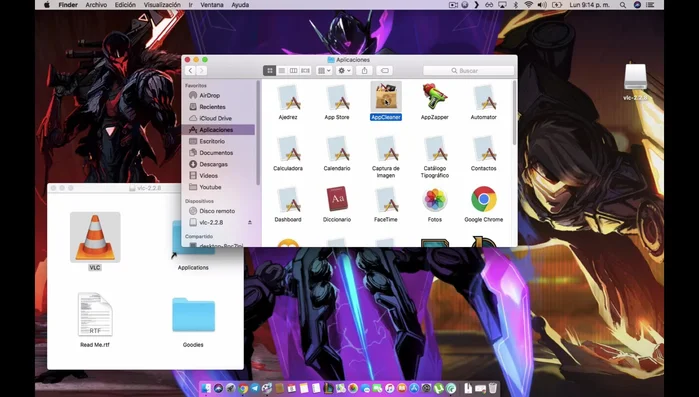699x397 pixels.
Task: Open Notification Center in menu bar
Action: pyautogui.click(x=650, y=5)
